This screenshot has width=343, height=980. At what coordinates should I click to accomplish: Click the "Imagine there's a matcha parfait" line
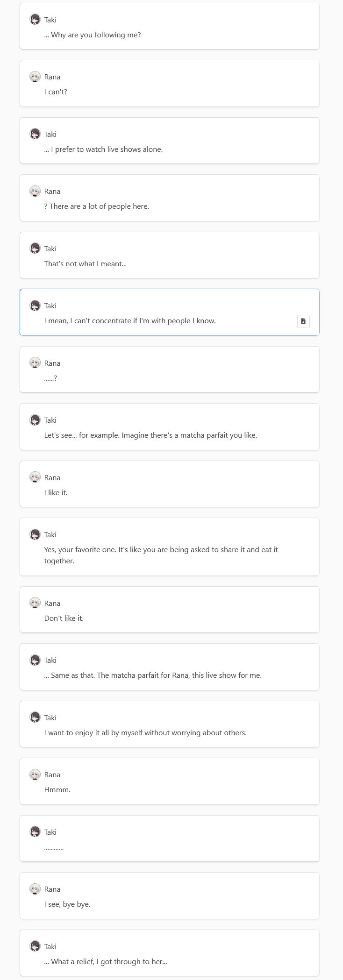point(150,435)
